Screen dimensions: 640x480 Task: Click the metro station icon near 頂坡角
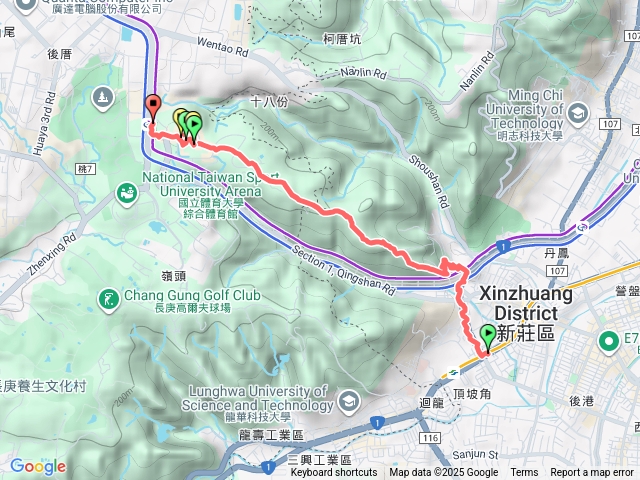[453, 372]
